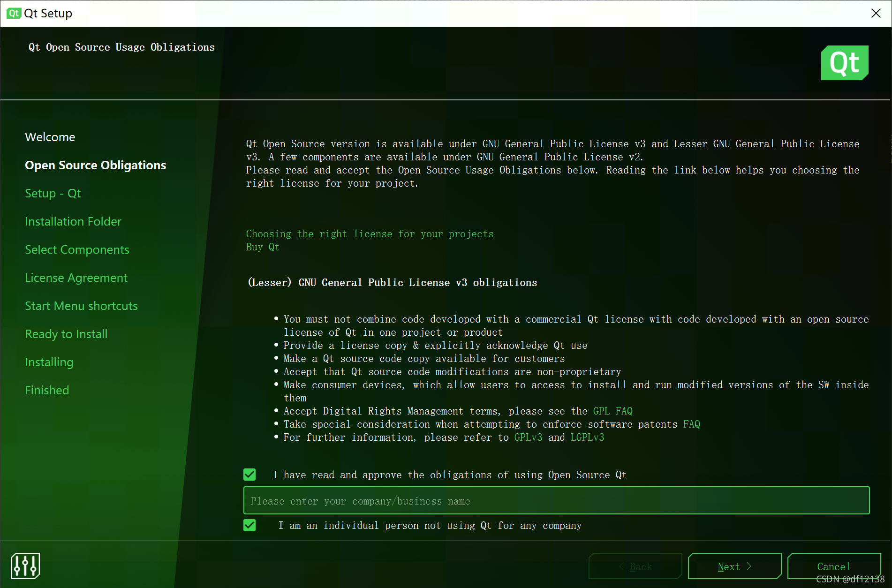Close the Qt Setup window

point(876,13)
